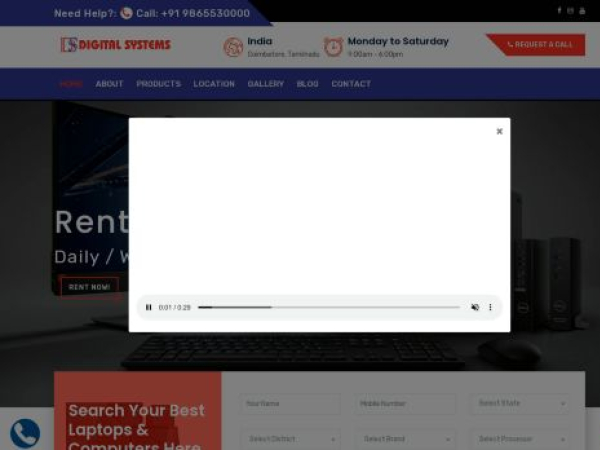Click the phone icon beside Call number

[126, 13]
